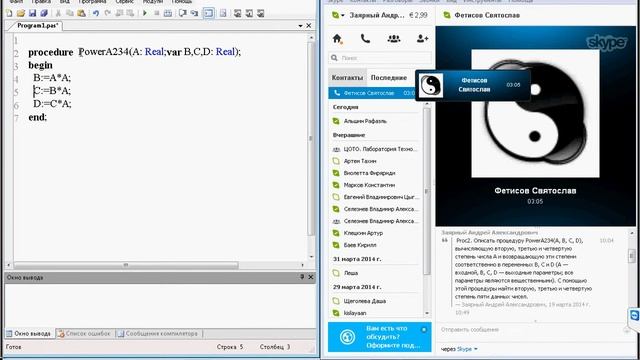Image resolution: width=640 pixels, height=360 pixels.
Task: Click the code line 'D:=C*A;'
Action: pyautogui.click(x=52, y=104)
